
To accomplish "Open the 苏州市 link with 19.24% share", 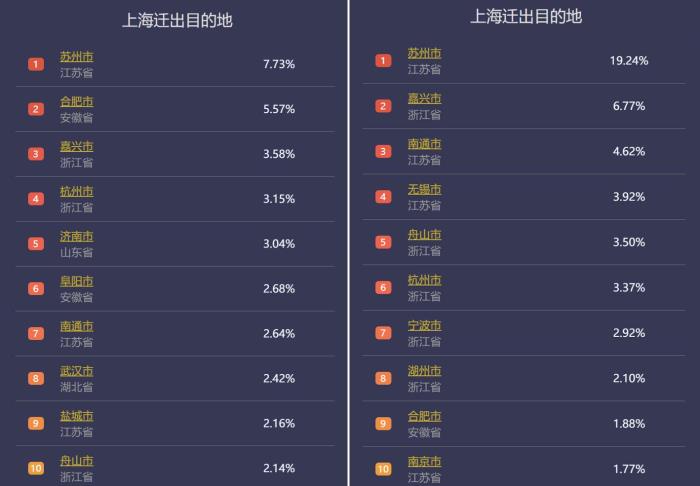I will click(424, 53).
